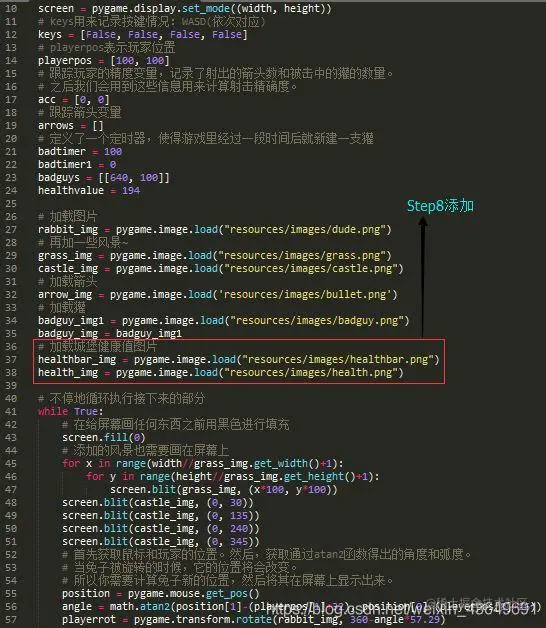Image resolution: width=546 pixels, height=628 pixels.
Task: Place cursor on screen.fill(0) call
Action: click(x=103, y=437)
